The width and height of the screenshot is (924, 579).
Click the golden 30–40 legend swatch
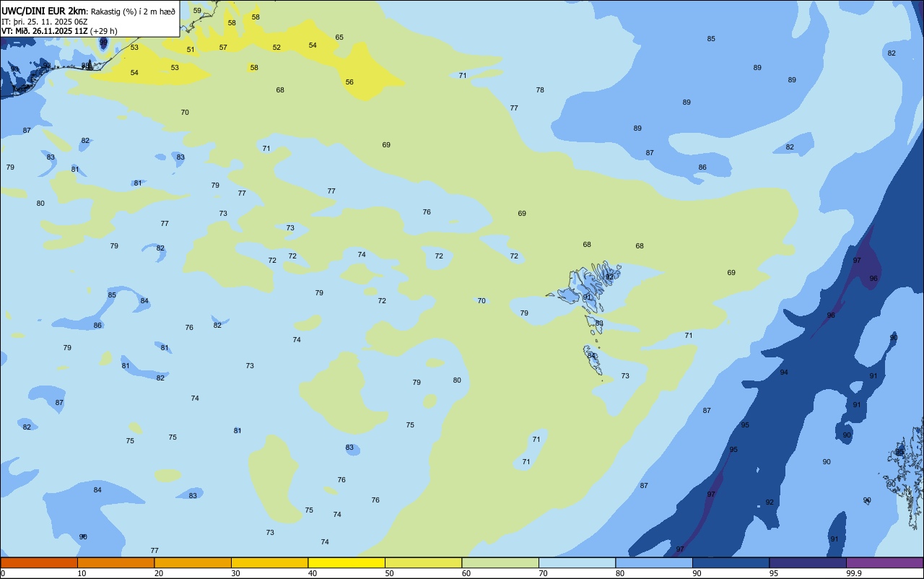point(269,562)
